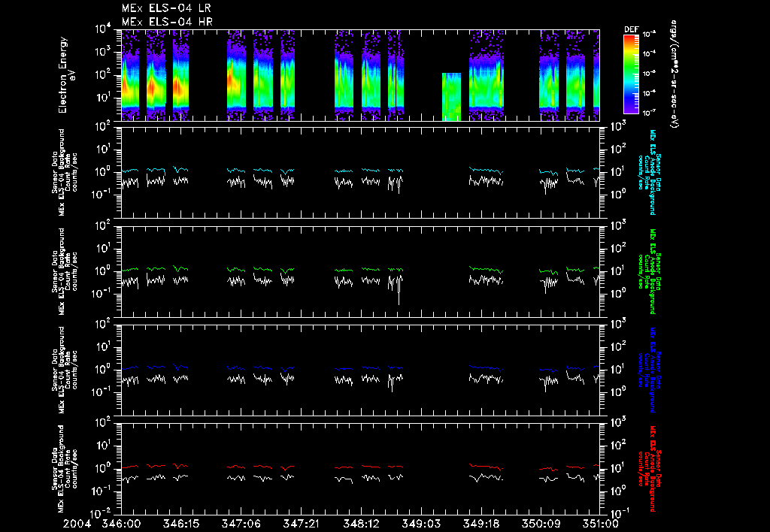
Task: Click the year '2004' on time axis
Action: pos(78,524)
